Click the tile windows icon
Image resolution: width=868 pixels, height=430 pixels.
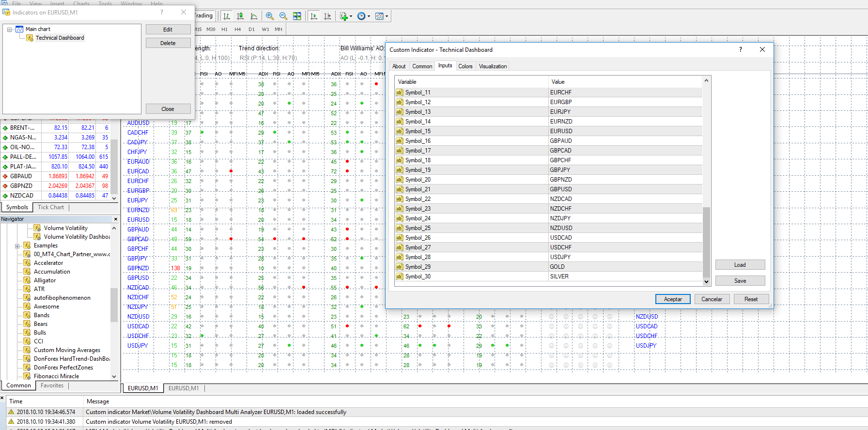pos(297,16)
